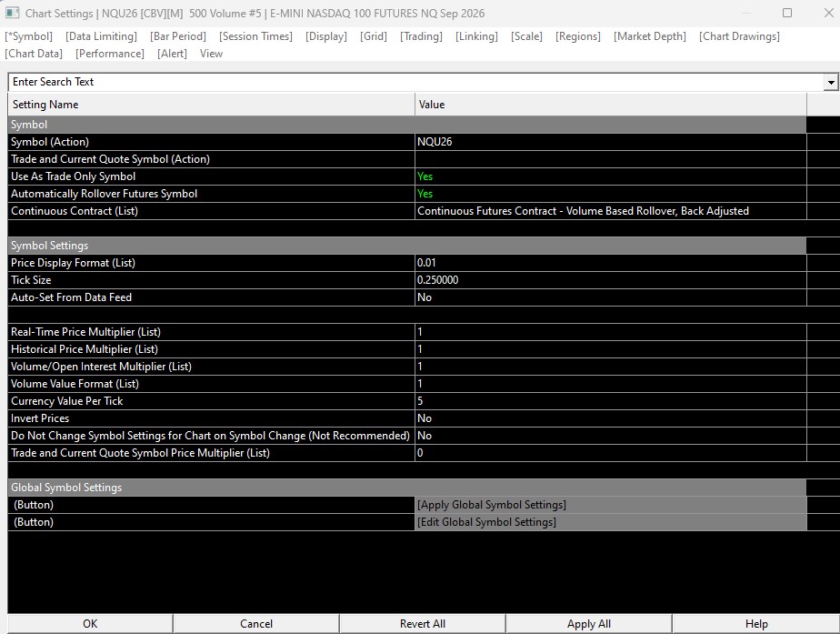
Task: Go to the Chart Data tab
Action: click(x=34, y=54)
